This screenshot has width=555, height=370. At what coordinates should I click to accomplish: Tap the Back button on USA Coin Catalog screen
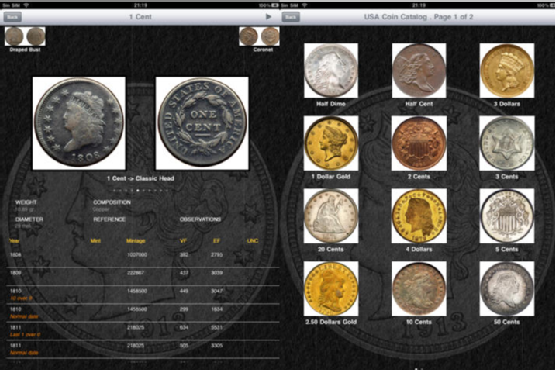291,17
